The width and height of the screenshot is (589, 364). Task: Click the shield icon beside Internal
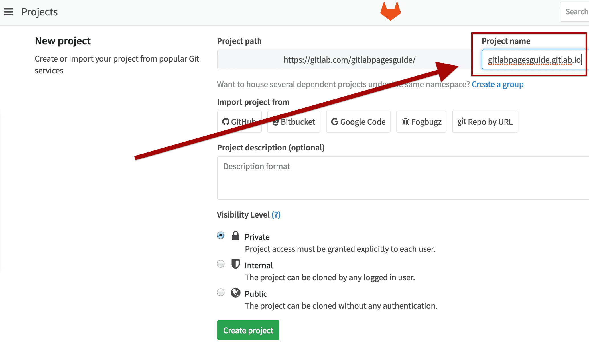pyautogui.click(x=235, y=264)
